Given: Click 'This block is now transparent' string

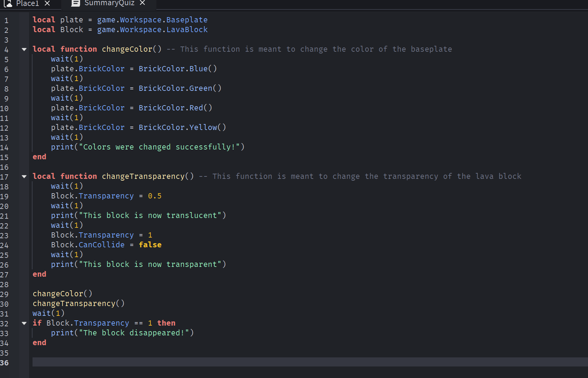Looking at the screenshot, I should (150, 264).
